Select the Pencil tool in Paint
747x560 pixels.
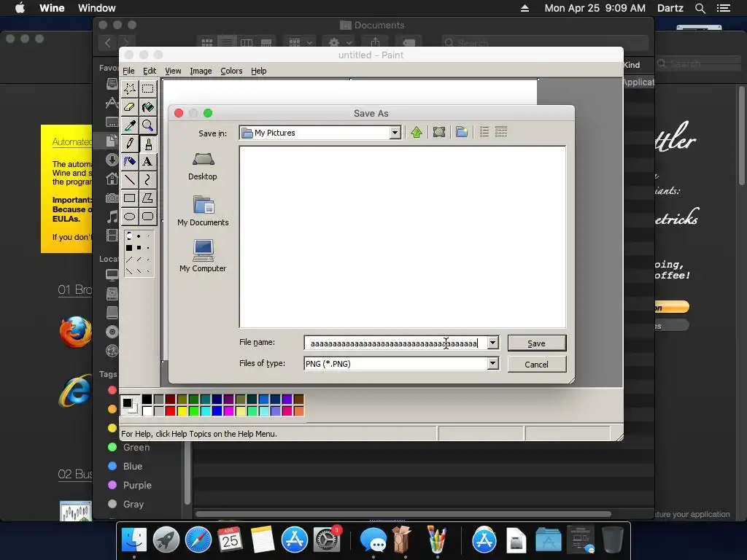[130, 144]
